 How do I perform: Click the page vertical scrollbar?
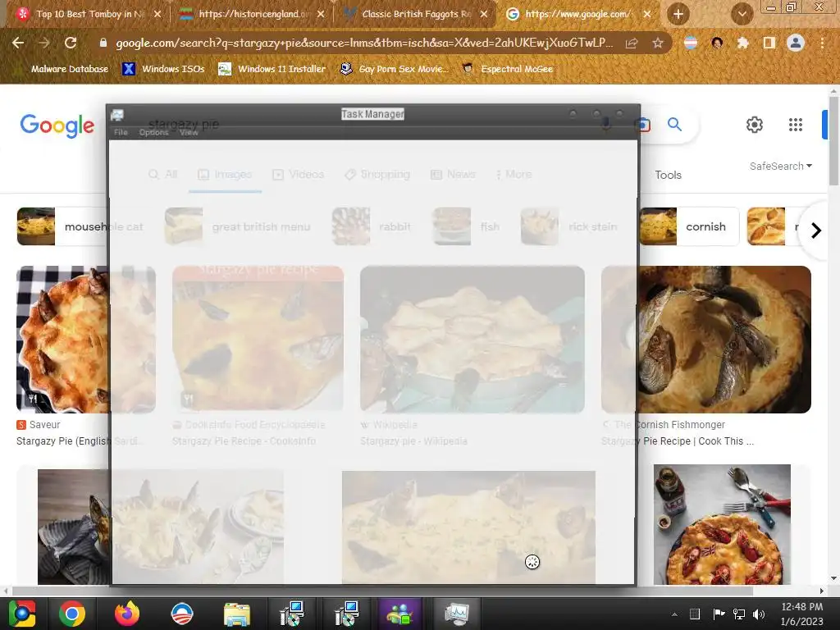coord(833,141)
